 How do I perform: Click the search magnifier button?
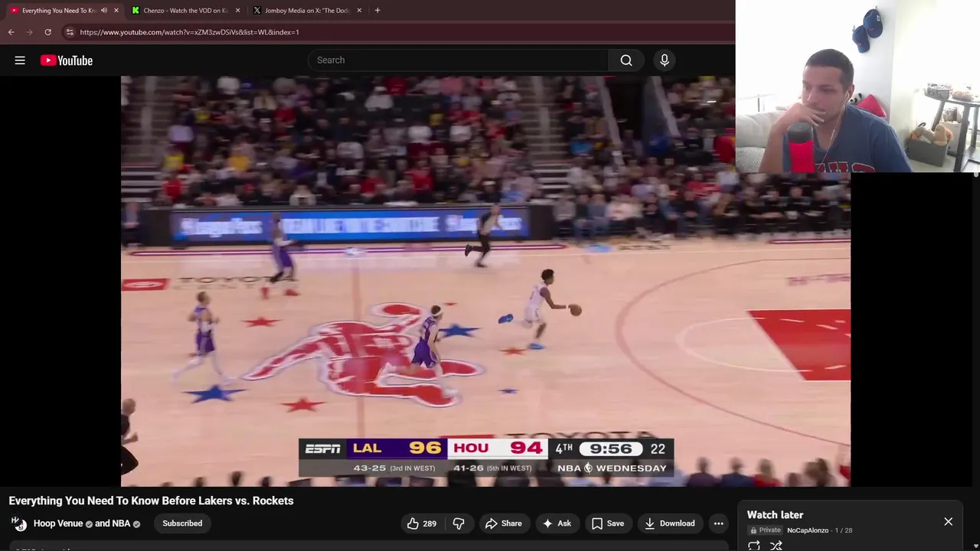pos(626,60)
